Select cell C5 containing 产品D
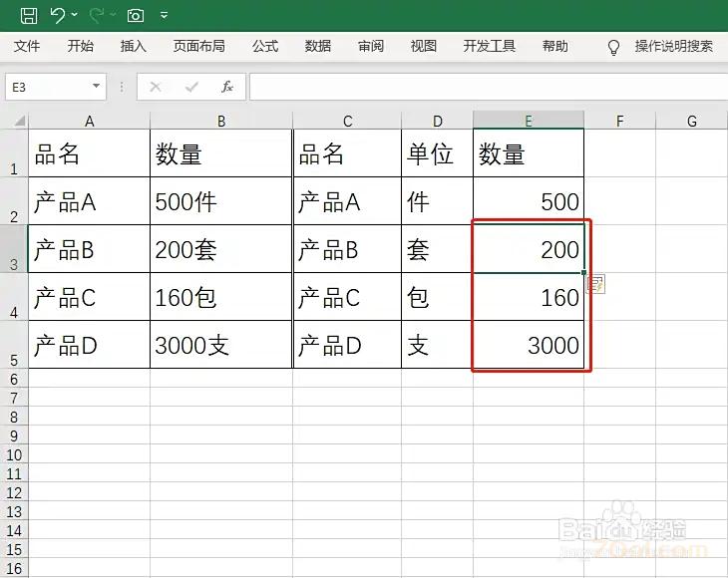This screenshot has width=728, height=578. (x=347, y=345)
